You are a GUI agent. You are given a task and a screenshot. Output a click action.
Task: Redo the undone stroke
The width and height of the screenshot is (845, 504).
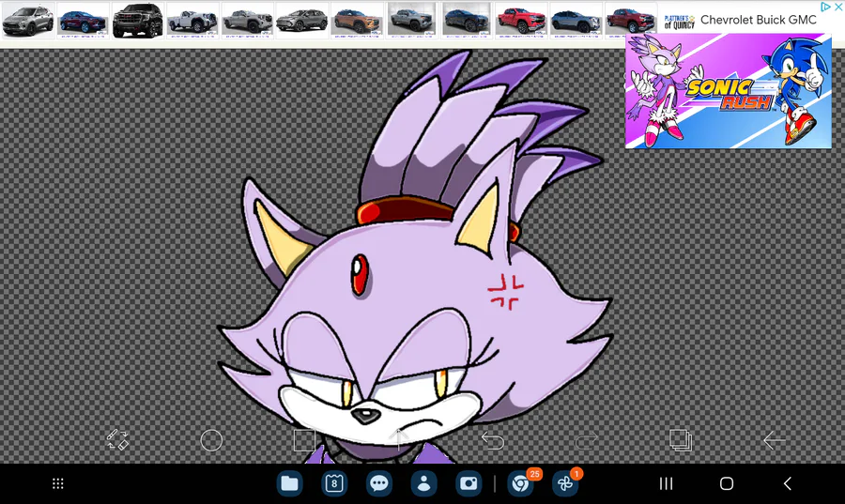[x=586, y=441]
